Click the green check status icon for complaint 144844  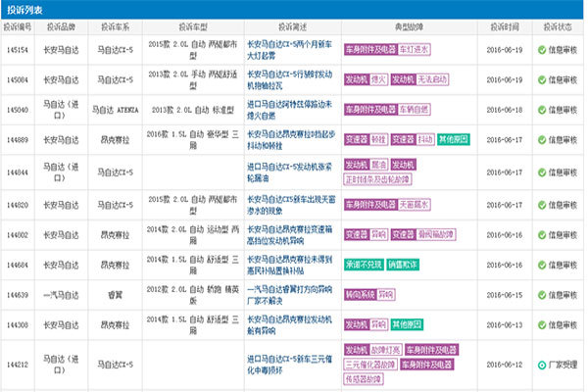[x=542, y=172]
